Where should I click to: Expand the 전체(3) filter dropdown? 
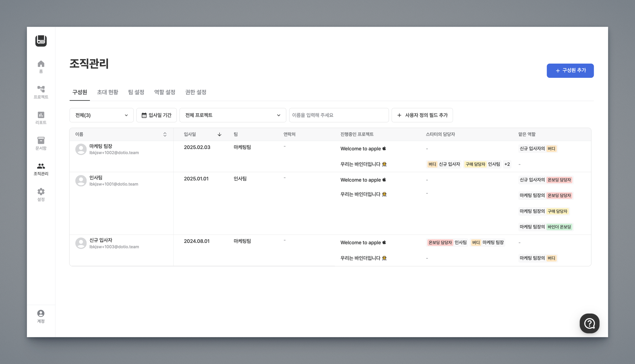coord(101,115)
